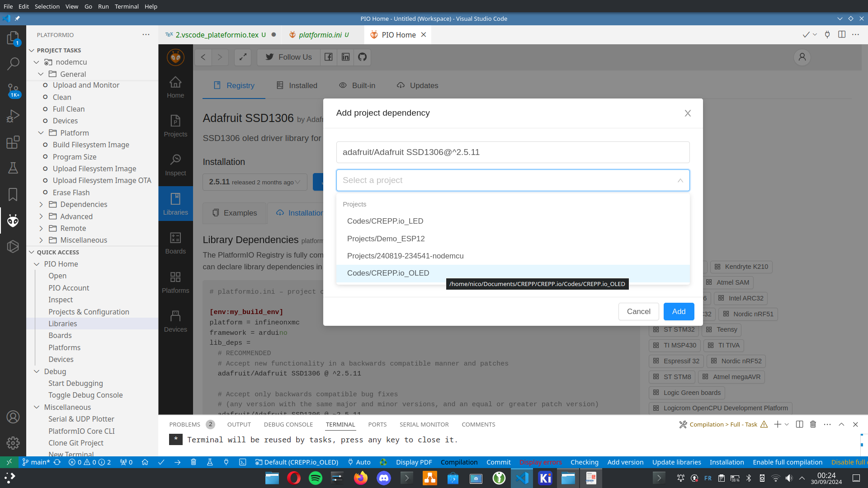Switch to the Updates tab
This screenshot has height=488, width=868.
(x=417, y=85)
